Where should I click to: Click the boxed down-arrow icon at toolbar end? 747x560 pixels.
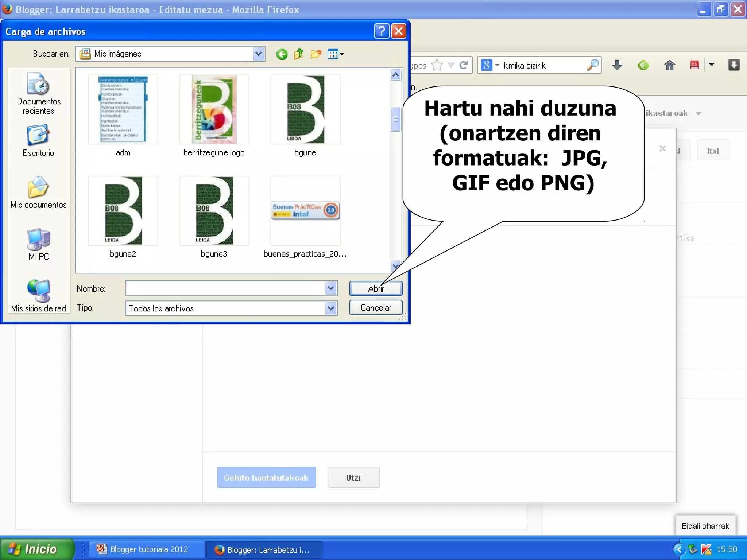tap(734, 65)
